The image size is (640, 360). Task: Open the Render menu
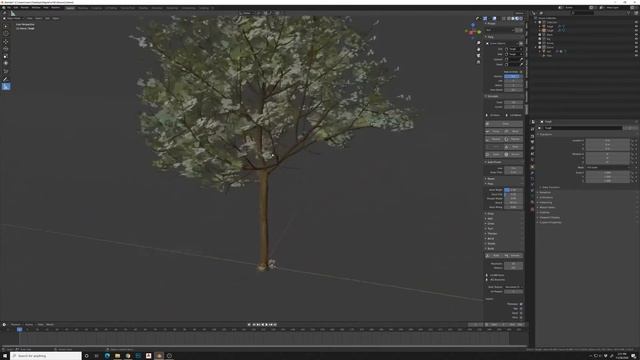(x=25, y=7)
